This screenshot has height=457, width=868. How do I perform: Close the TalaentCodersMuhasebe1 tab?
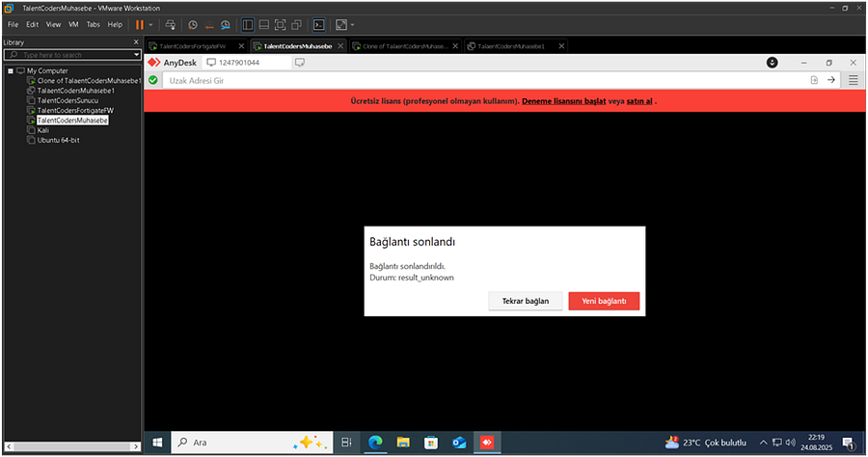pos(561,46)
